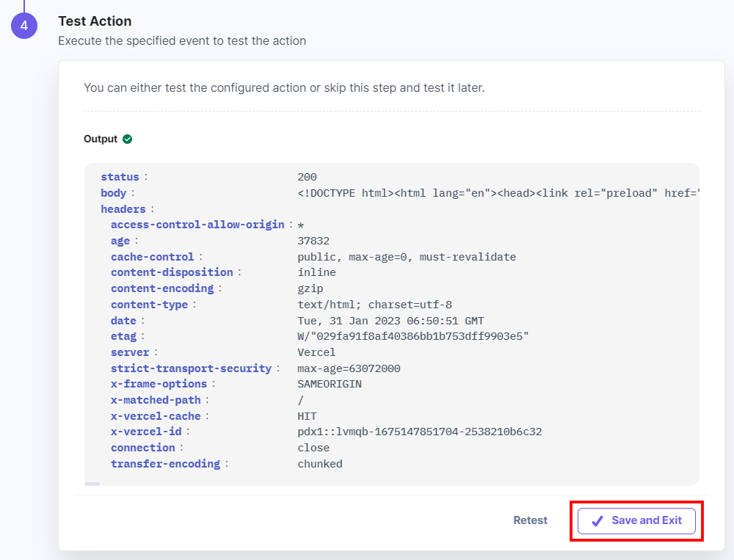Click the 'strict-transport-security' header key
Viewport: 734px width, 560px height.
click(191, 368)
